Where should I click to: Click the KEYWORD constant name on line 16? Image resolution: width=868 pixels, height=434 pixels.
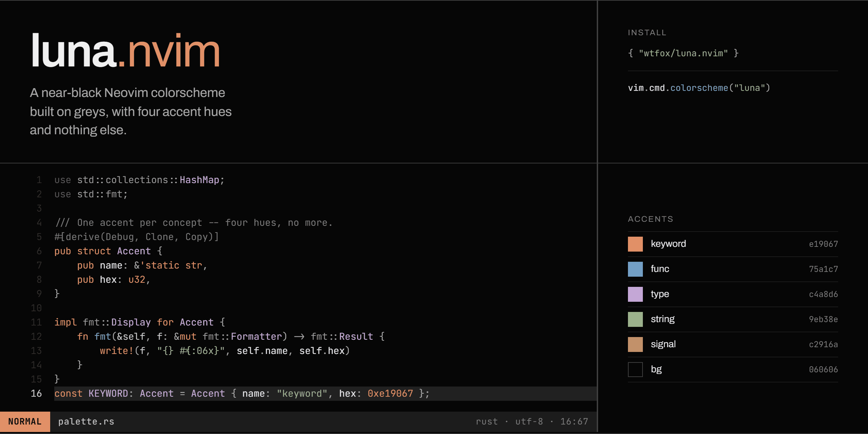pos(108,393)
